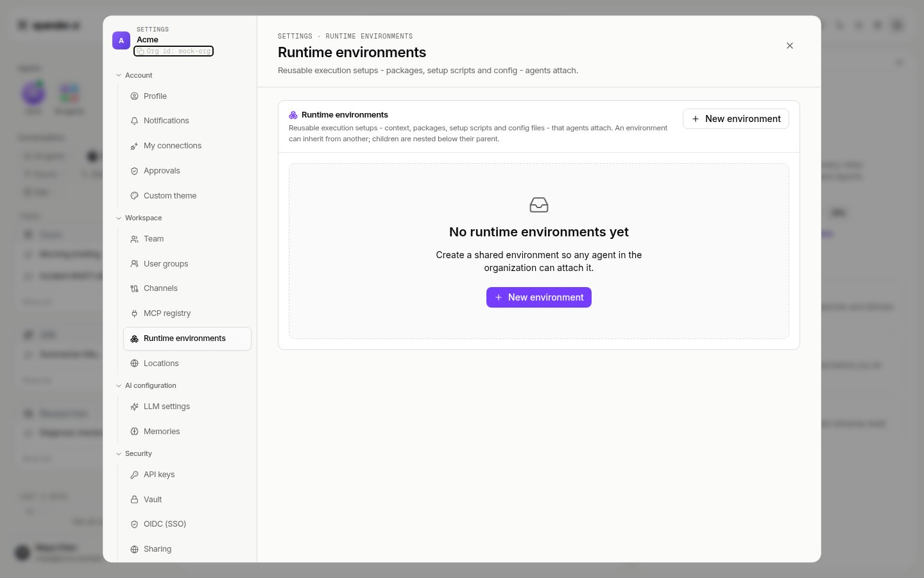Select Custom theme in sidebar
Image resolution: width=924 pixels, height=578 pixels.
click(x=187, y=196)
